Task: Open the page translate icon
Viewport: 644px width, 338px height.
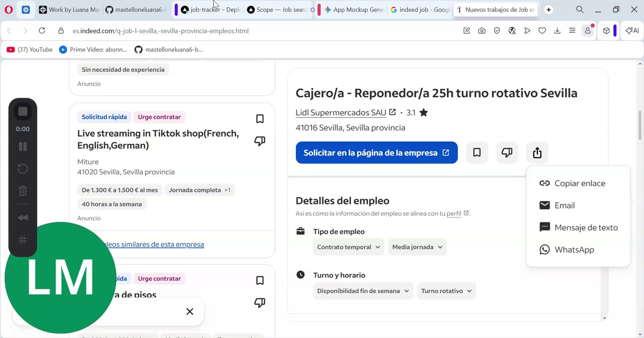Action: coord(512,31)
